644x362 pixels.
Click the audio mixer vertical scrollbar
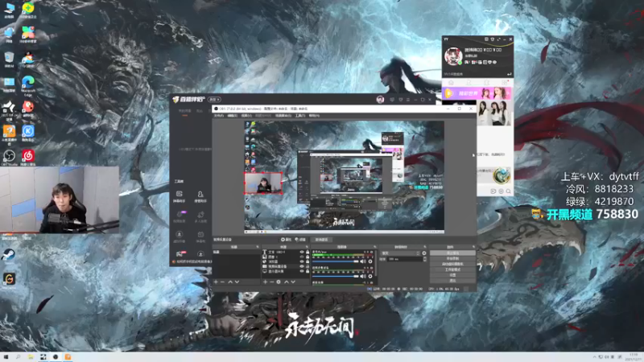376,264
